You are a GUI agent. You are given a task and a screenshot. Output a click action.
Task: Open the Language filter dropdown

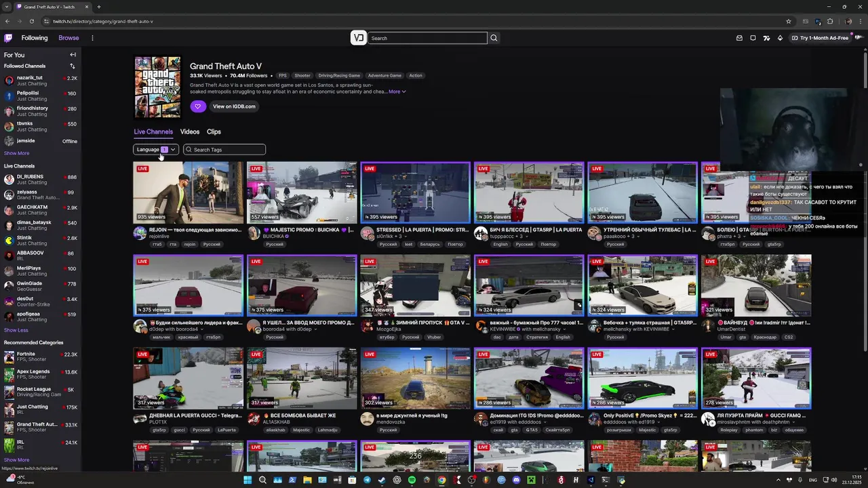156,150
